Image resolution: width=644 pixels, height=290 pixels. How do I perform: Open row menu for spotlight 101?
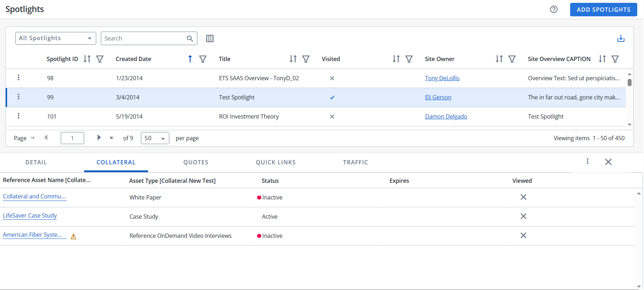tap(18, 116)
